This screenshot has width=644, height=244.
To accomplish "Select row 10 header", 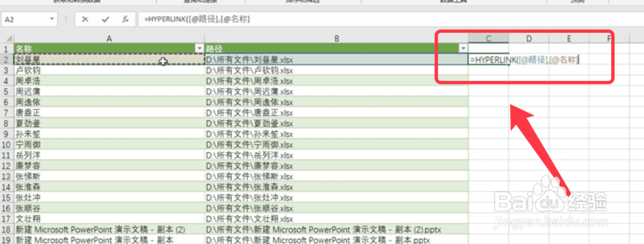I will (x=7, y=145).
